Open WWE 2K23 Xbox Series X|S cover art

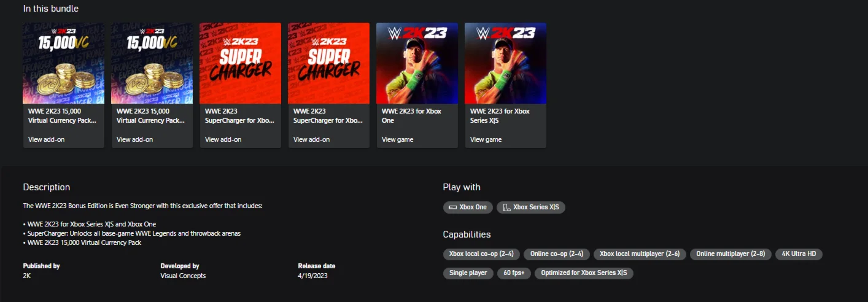click(x=506, y=63)
